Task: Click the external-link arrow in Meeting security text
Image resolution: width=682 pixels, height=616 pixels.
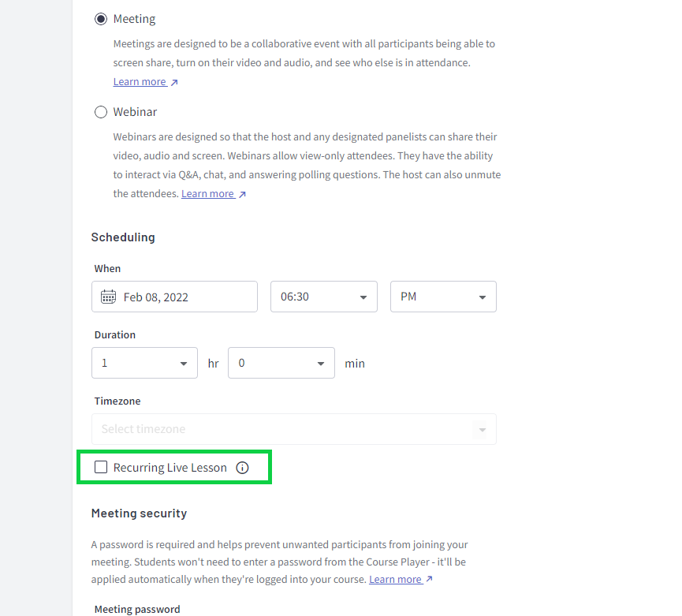Action: [x=428, y=579]
